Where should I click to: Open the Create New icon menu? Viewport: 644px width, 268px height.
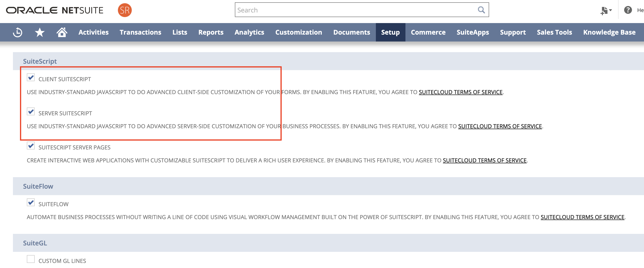605,10
